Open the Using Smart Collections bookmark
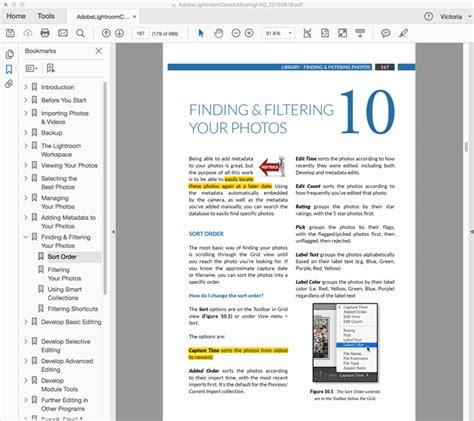474x421 pixels. click(x=64, y=294)
